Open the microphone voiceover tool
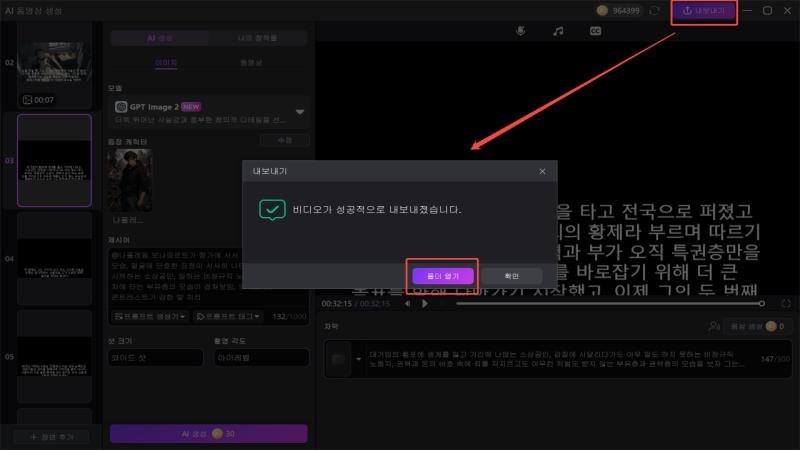 (x=520, y=31)
